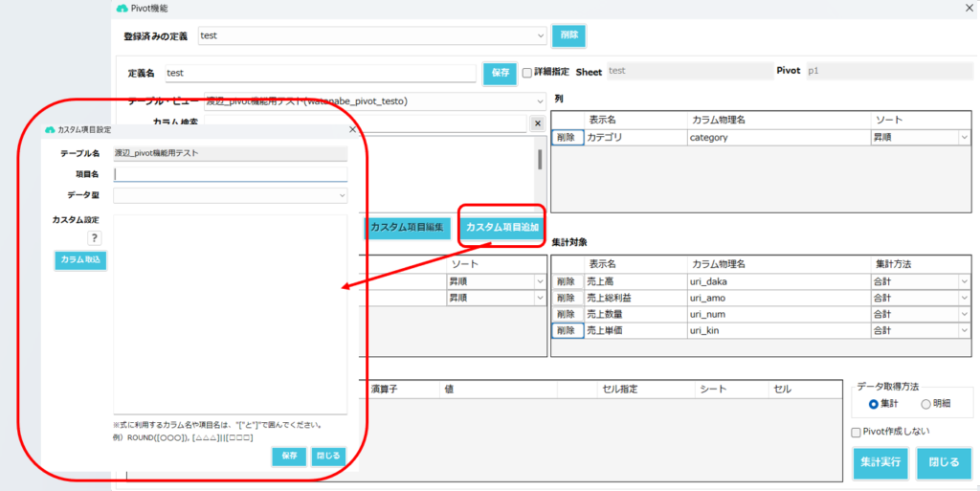
Task: Click the 売上総利益 display name cell
Action: coord(635,298)
